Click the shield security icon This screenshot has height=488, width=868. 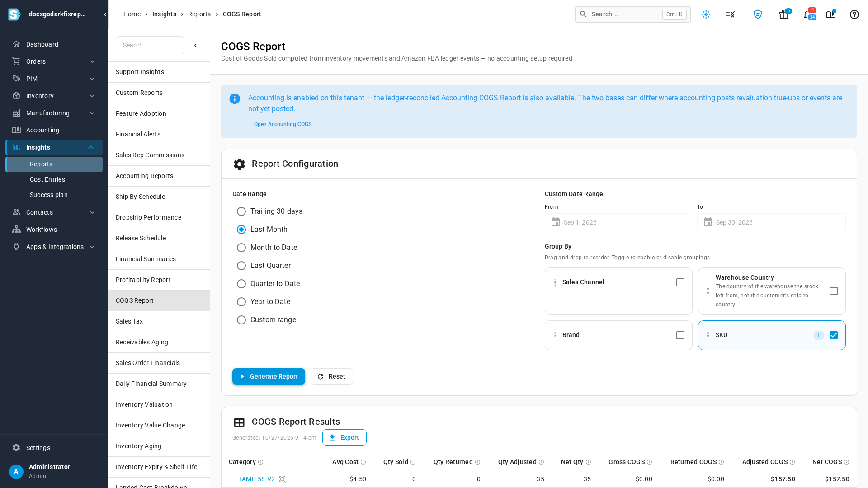click(758, 14)
